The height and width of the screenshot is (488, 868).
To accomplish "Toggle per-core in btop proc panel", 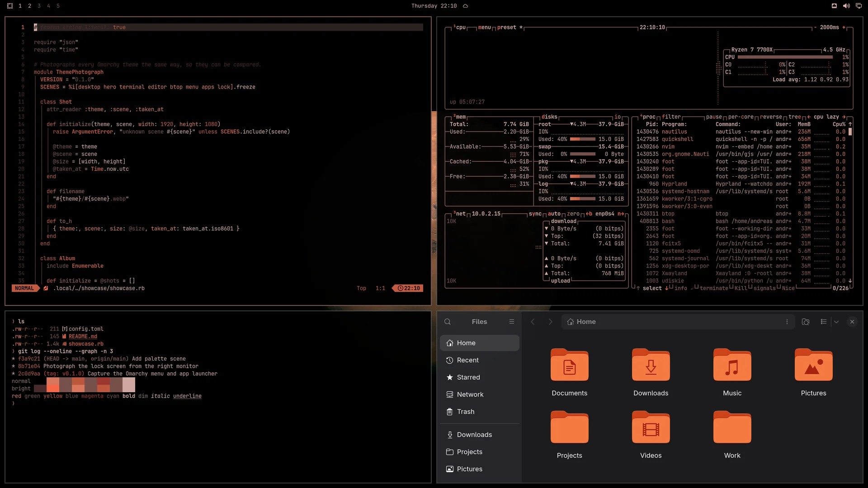I will [x=741, y=117].
